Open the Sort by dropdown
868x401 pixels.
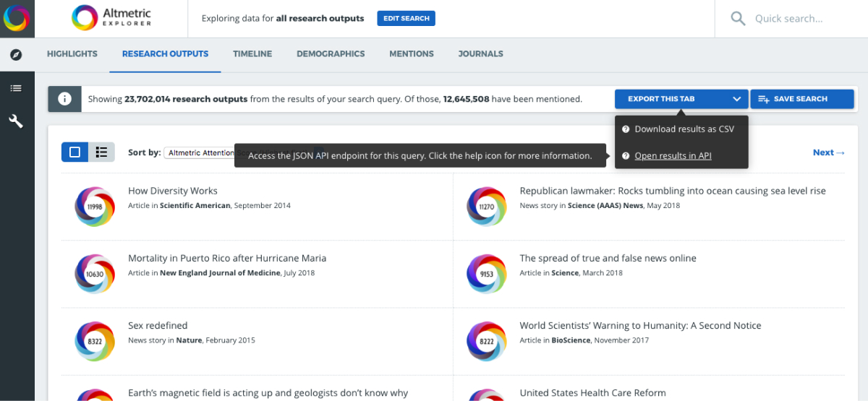199,152
